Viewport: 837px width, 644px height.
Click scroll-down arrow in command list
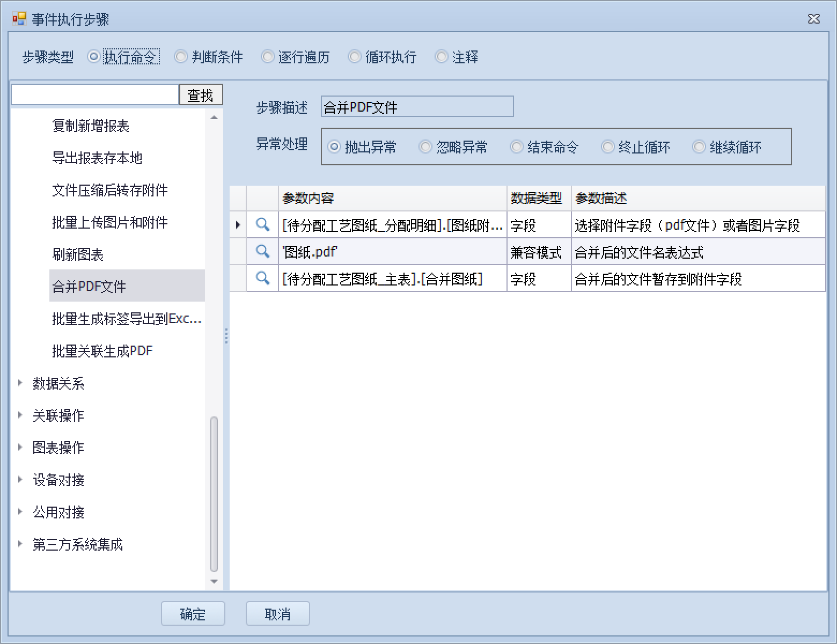pos(214,581)
